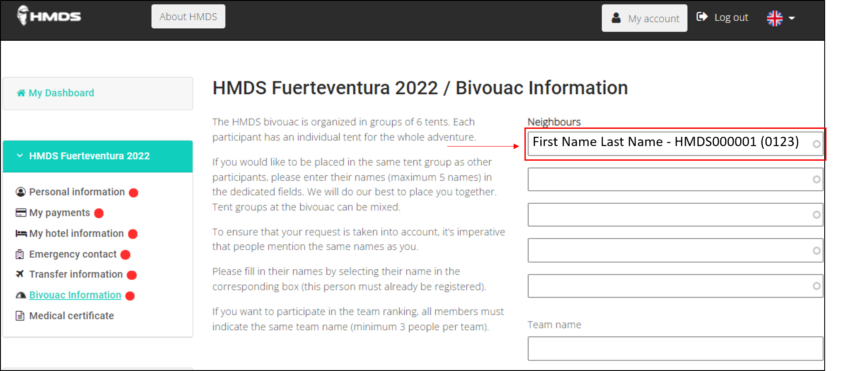Click the airplane icon for Transfer information
Image resolution: width=868 pixels, height=371 pixels.
pyautogui.click(x=20, y=274)
